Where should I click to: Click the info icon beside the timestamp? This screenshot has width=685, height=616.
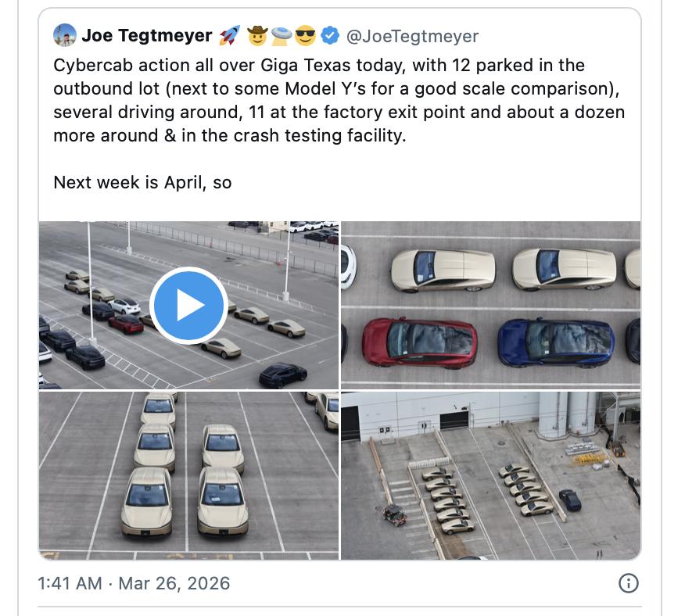click(628, 583)
